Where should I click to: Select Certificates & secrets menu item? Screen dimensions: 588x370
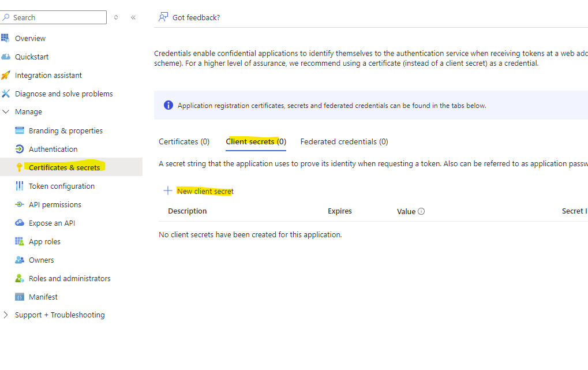click(x=64, y=167)
